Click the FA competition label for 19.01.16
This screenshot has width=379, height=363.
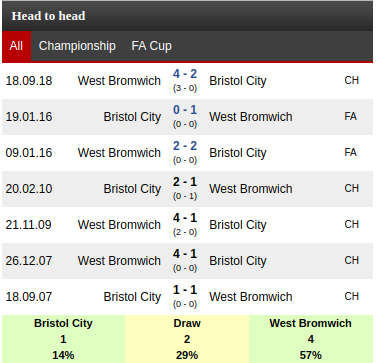(x=350, y=116)
